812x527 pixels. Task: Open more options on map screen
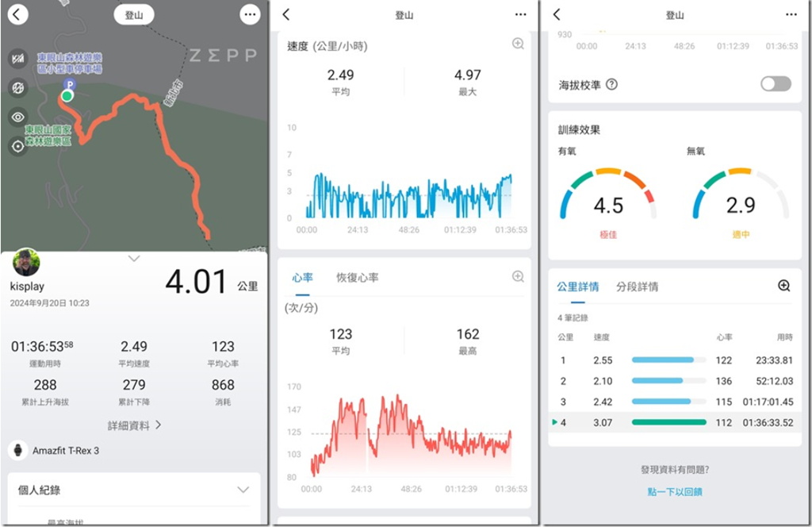coord(250,14)
